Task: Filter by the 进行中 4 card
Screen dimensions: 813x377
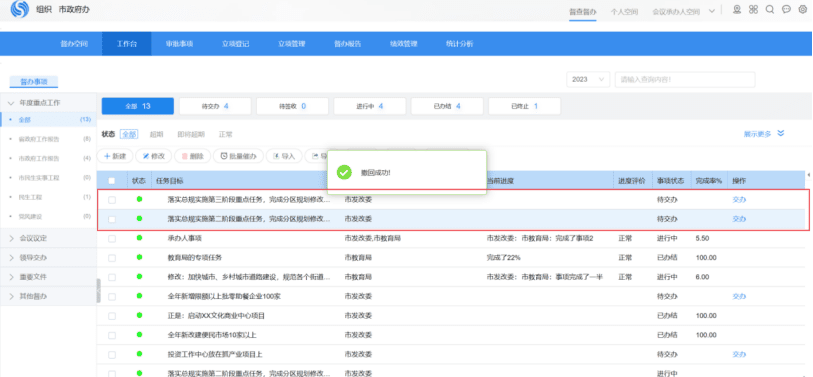Action: click(x=370, y=106)
